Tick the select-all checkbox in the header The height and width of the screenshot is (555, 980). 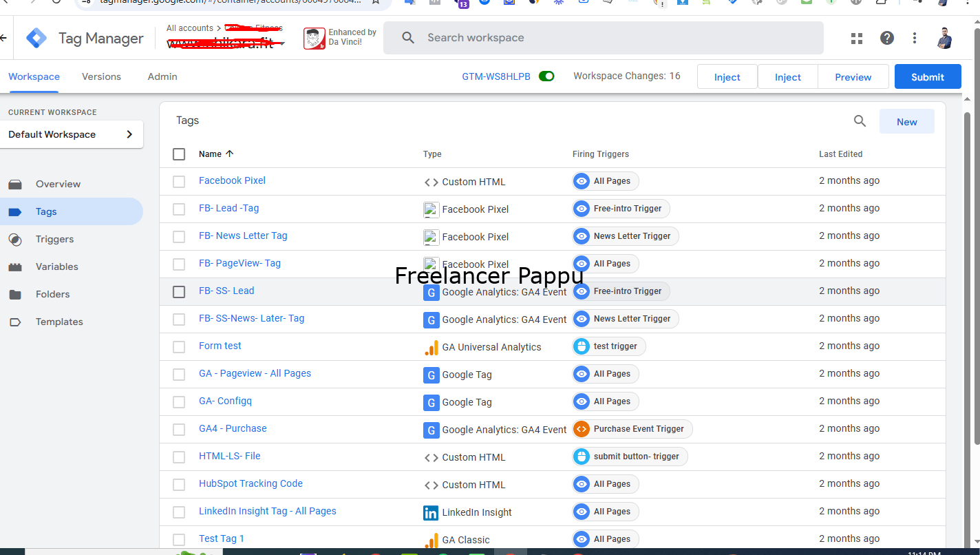[179, 154]
